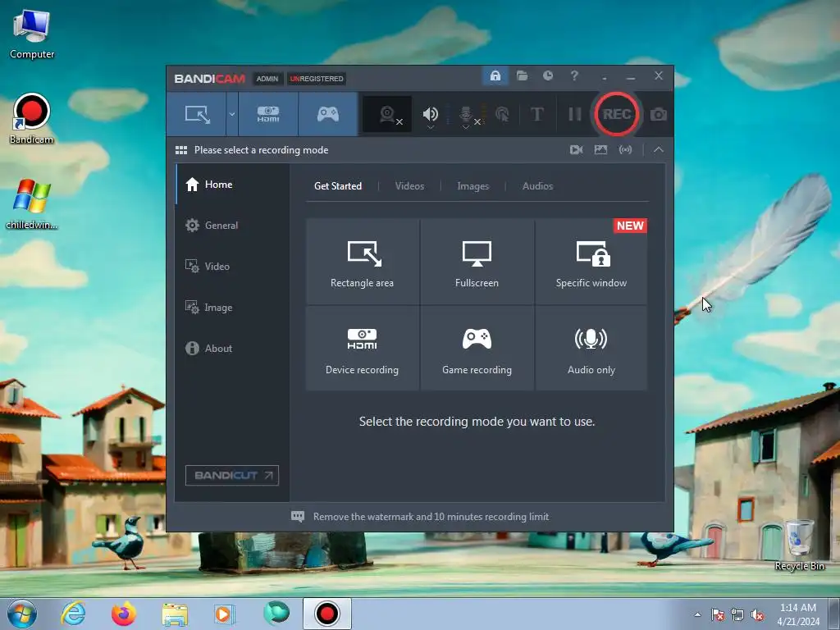
Task: Click the UNREGISTERED badge
Action: click(x=317, y=79)
